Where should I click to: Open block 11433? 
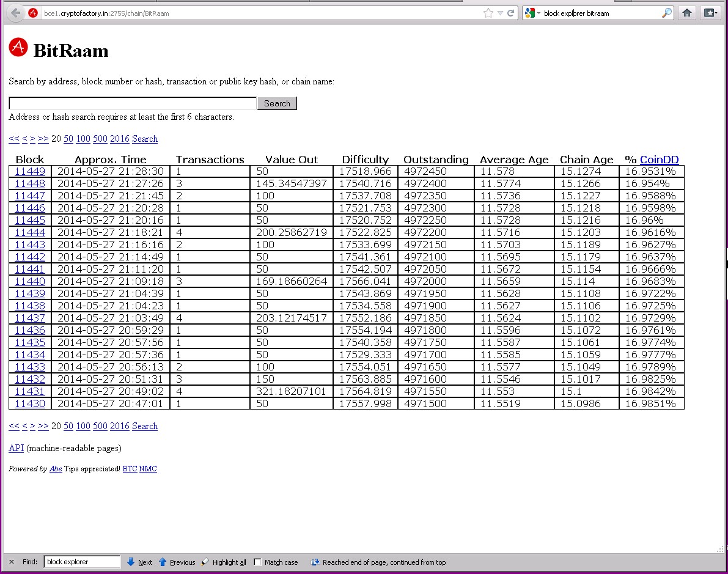click(x=30, y=367)
